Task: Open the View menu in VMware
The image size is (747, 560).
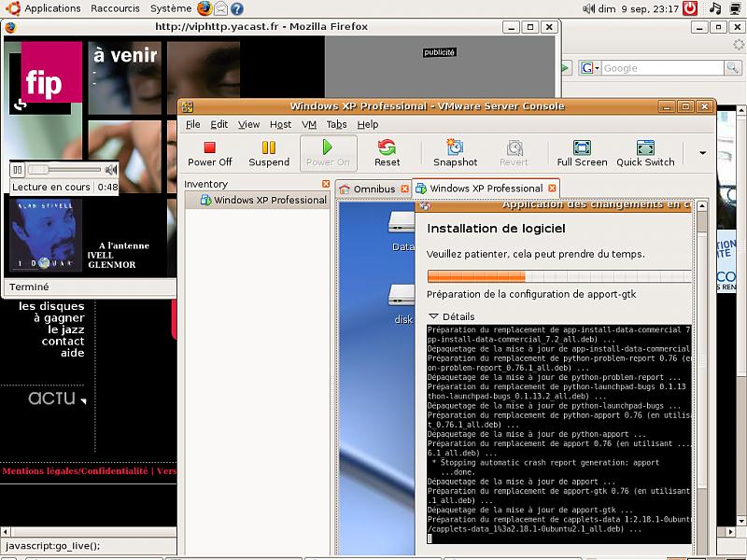Action: 248,124
